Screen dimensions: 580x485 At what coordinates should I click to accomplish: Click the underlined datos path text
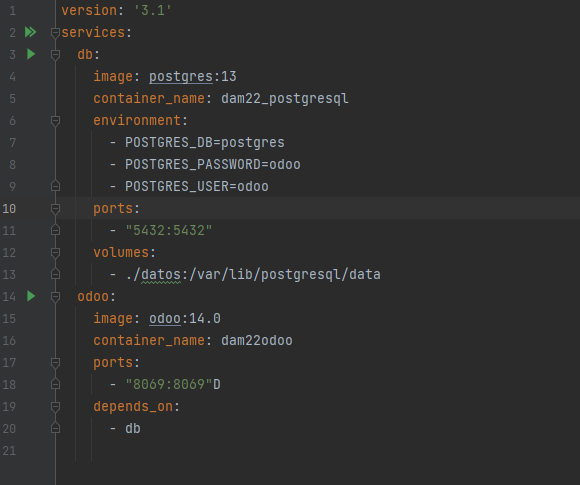click(161, 275)
